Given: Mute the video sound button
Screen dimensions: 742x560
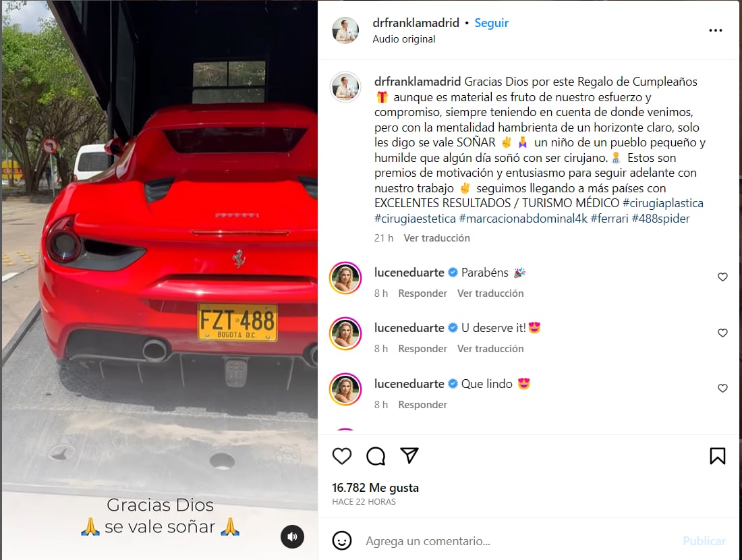Looking at the screenshot, I should point(293,536).
